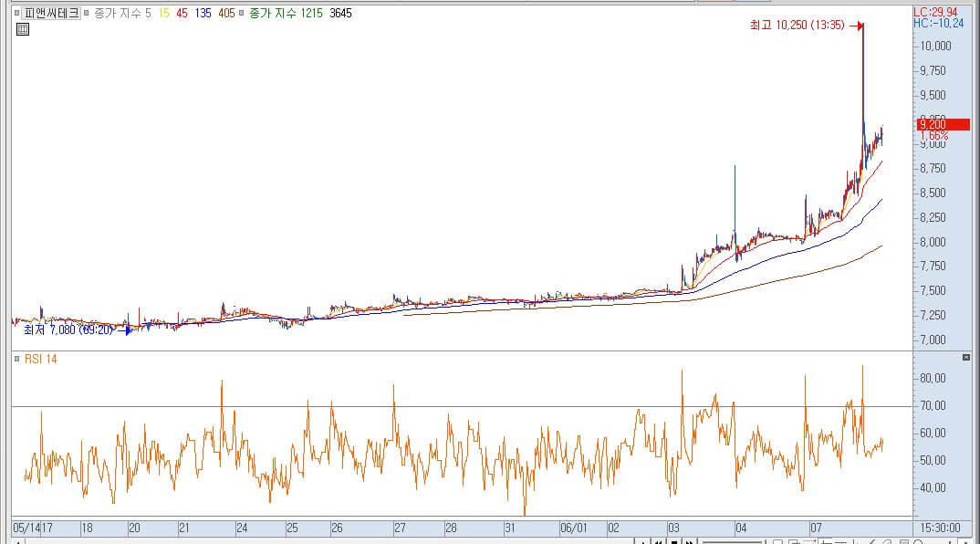Click the 18 date on time axis
980x544 pixels.
(87, 528)
